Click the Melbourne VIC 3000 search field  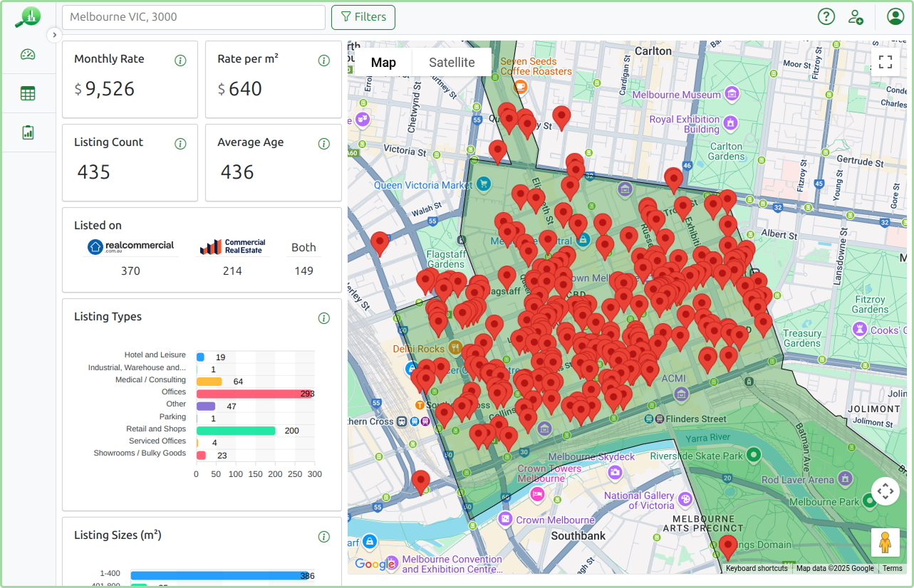[x=192, y=16]
